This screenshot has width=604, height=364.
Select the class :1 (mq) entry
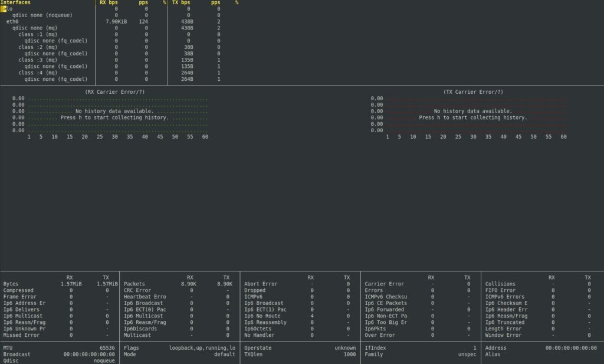[x=38, y=34]
